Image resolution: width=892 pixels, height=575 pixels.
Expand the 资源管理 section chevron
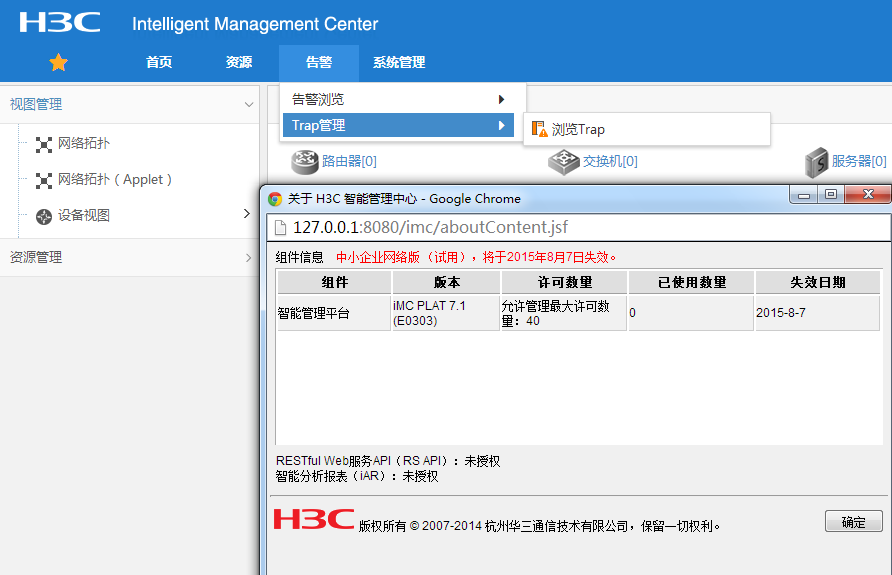[x=249, y=258]
